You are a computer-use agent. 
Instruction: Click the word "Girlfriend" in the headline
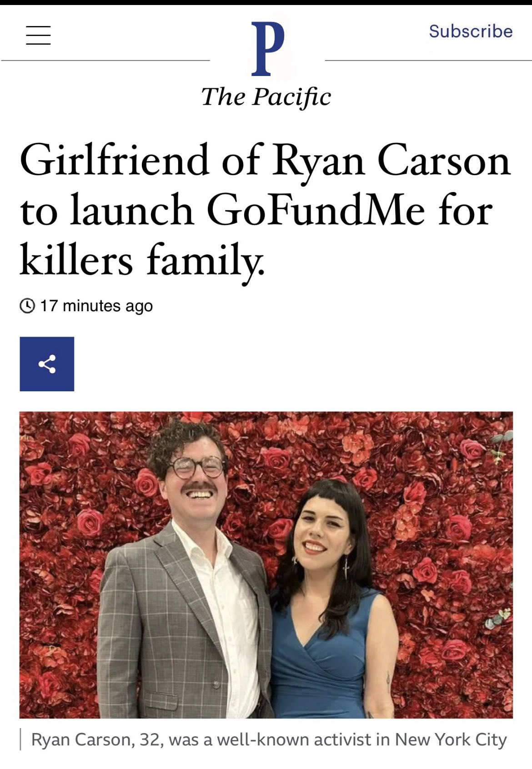114,161
